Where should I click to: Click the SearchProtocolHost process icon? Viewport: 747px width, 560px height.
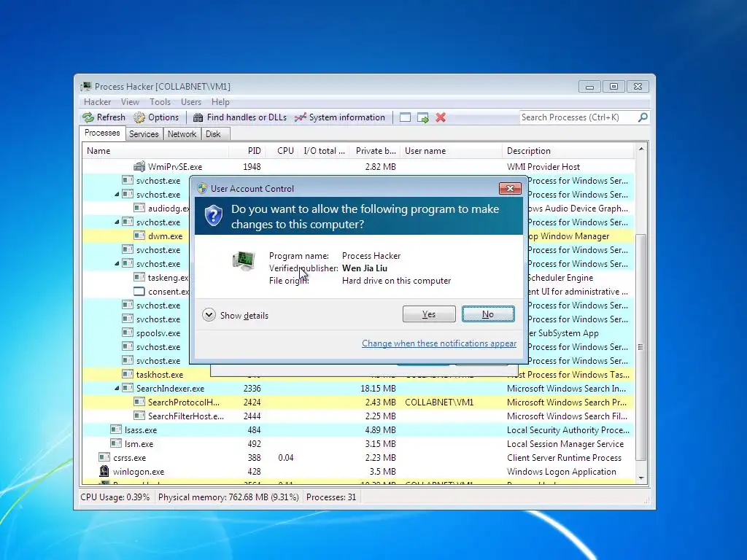tap(139, 402)
